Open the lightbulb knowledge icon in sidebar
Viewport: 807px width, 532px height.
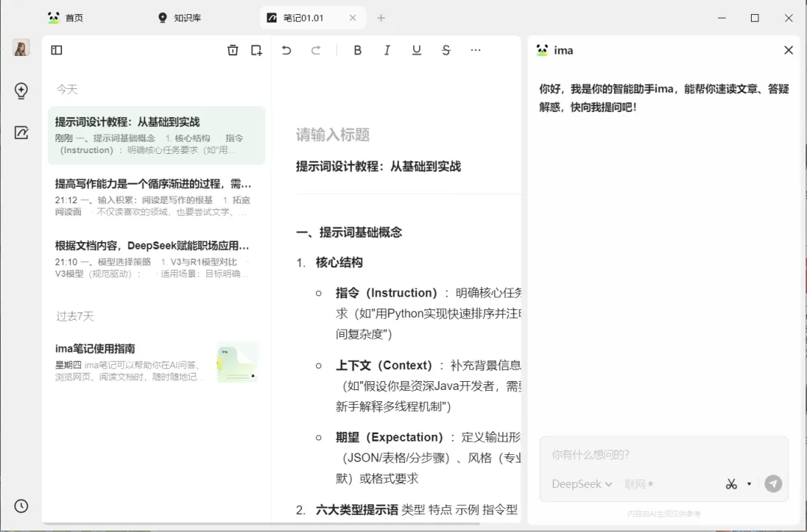(21, 90)
